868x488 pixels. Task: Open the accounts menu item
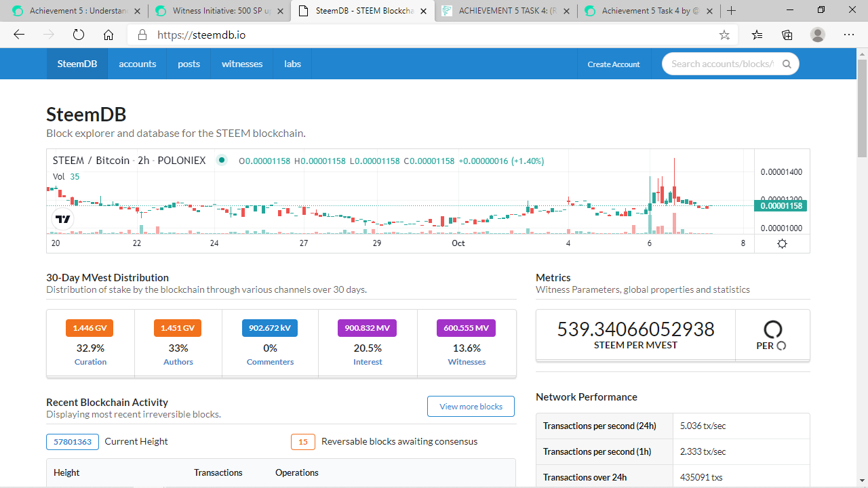(x=138, y=64)
